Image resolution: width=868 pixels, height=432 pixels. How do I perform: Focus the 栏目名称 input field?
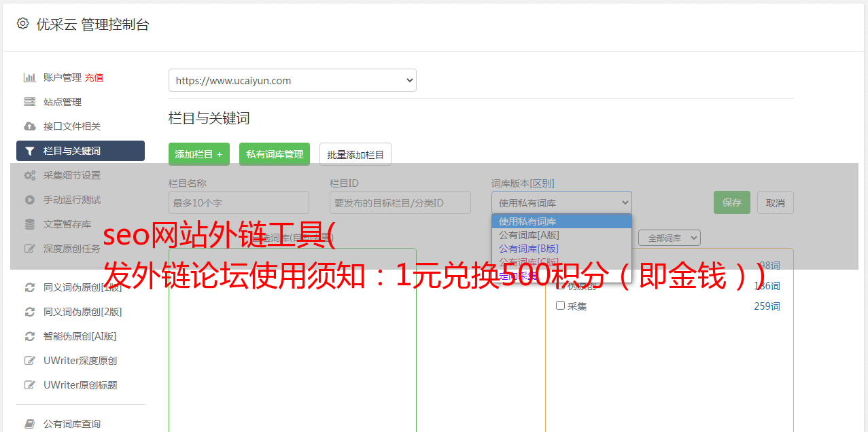(239, 202)
